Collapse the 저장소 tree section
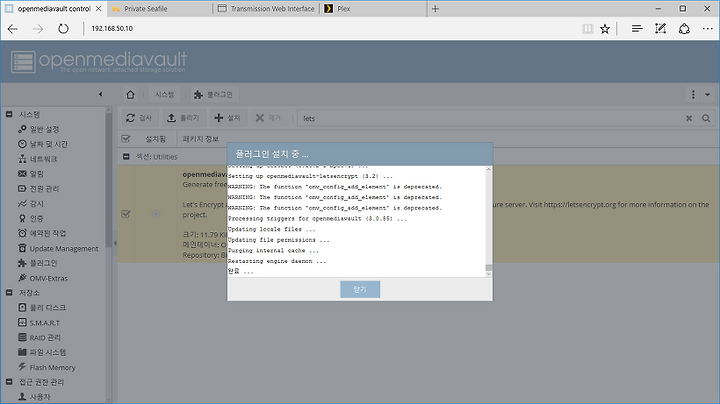Image resolution: width=720 pixels, height=404 pixels. [9, 292]
